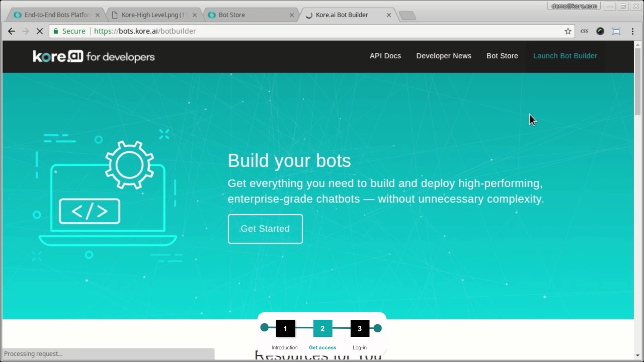
Task: Go back with the browser back arrow
Action: point(11,31)
